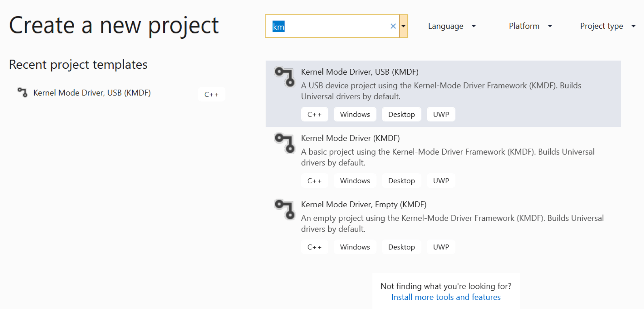Image resolution: width=644 pixels, height=309 pixels.
Task: Expand the Language filter dropdown
Action: click(451, 26)
